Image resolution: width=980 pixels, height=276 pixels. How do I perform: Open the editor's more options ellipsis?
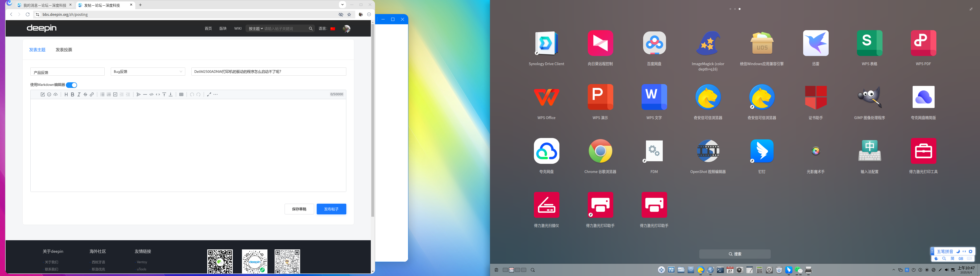pyautogui.click(x=216, y=95)
